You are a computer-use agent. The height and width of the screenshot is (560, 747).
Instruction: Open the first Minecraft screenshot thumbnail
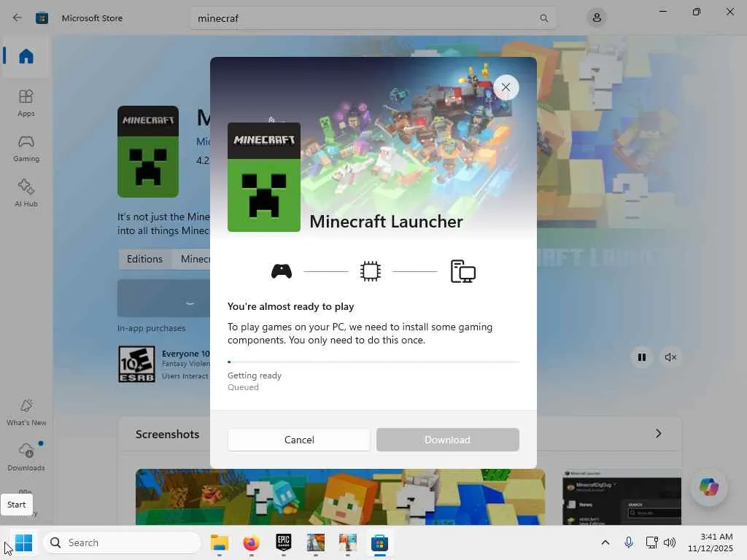coord(340,497)
